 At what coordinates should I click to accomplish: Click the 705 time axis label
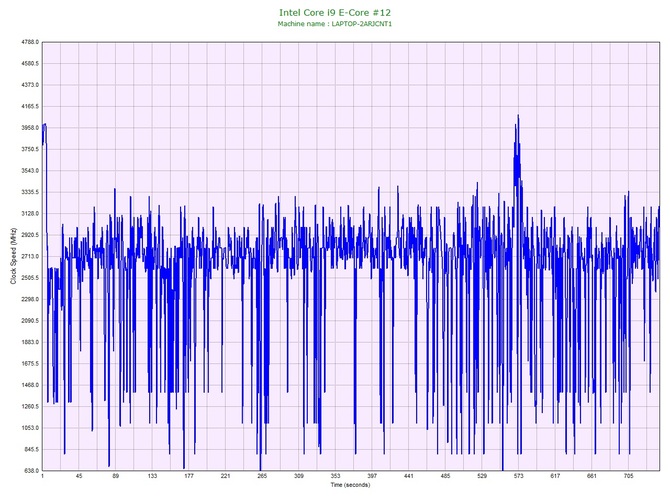pos(629,476)
